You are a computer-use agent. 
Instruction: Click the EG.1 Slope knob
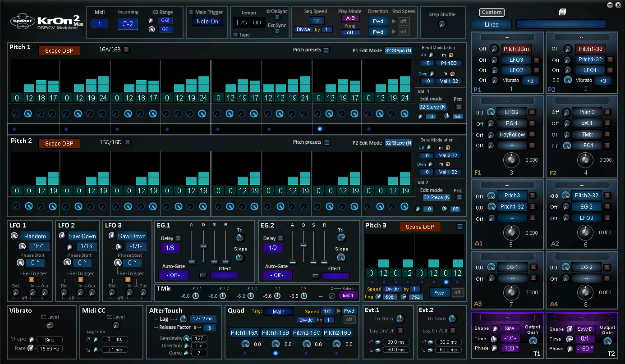coord(239,258)
